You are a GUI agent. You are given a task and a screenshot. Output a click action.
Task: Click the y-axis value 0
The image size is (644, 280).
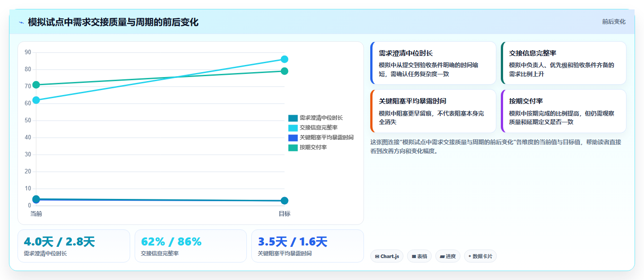coord(30,206)
